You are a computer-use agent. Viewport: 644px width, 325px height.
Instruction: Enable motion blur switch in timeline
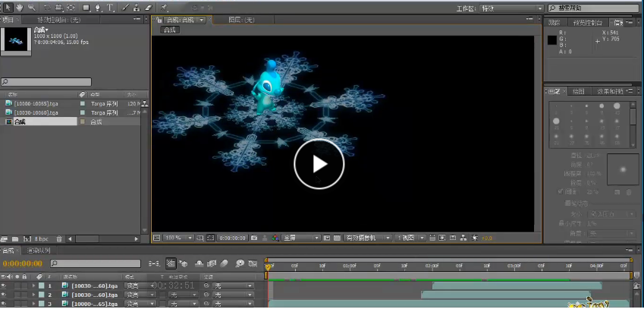click(x=224, y=263)
